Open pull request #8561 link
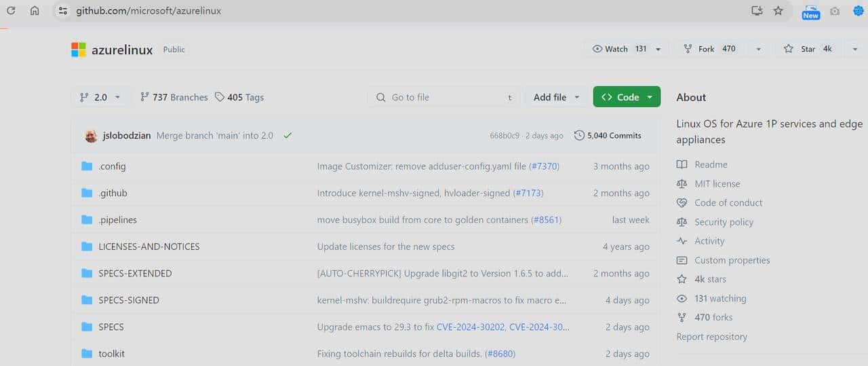Viewport: 868px width, 366px height. tap(547, 220)
